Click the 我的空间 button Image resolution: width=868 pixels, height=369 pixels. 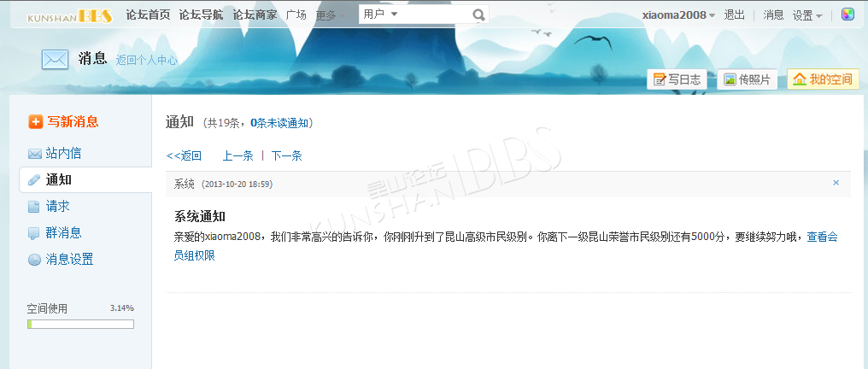click(824, 79)
